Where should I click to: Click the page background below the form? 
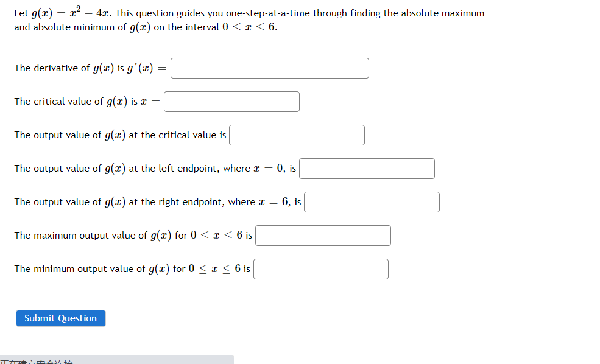(x=365, y=341)
